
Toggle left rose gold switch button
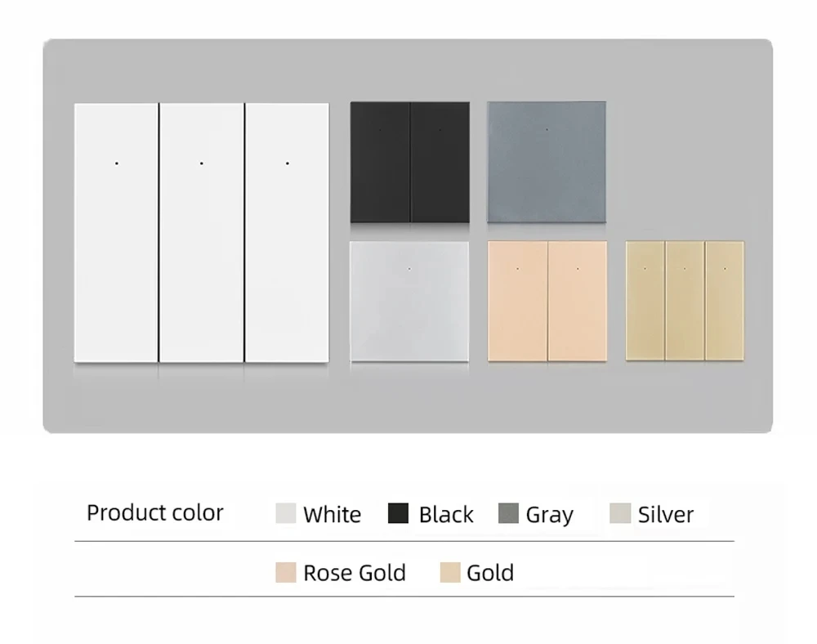click(x=517, y=301)
